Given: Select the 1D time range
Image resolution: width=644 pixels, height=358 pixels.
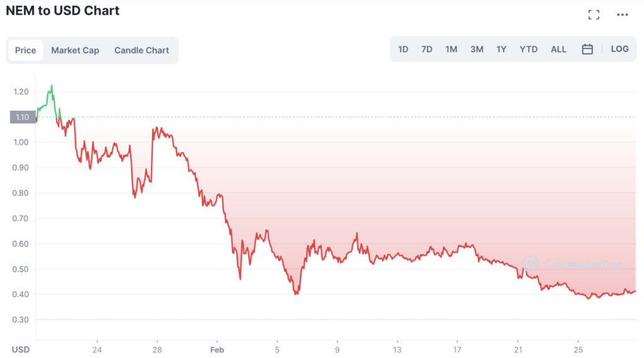Looking at the screenshot, I should [x=403, y=49].
